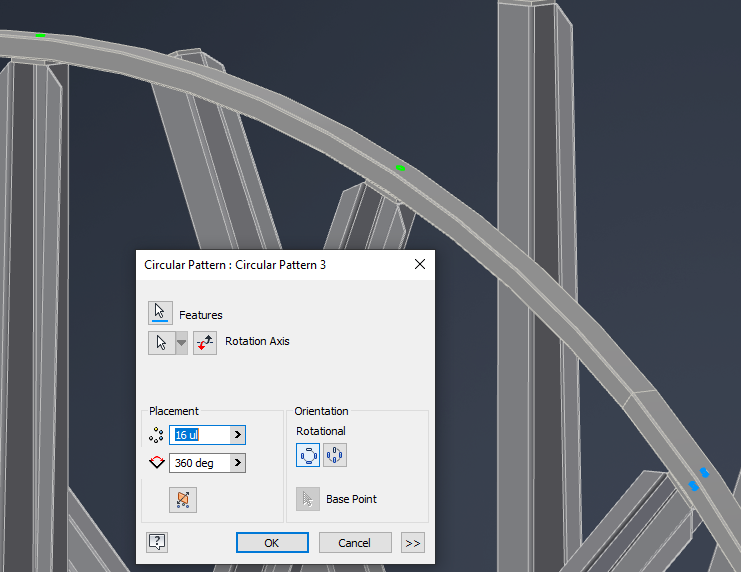Click the "Rotational" label text
741x572 pixels.
pyautogui.click(x=321, y=431)
